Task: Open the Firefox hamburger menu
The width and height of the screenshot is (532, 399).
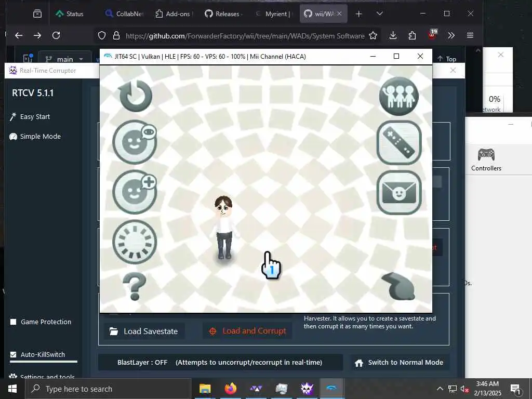Action: [x=470, y=35]
